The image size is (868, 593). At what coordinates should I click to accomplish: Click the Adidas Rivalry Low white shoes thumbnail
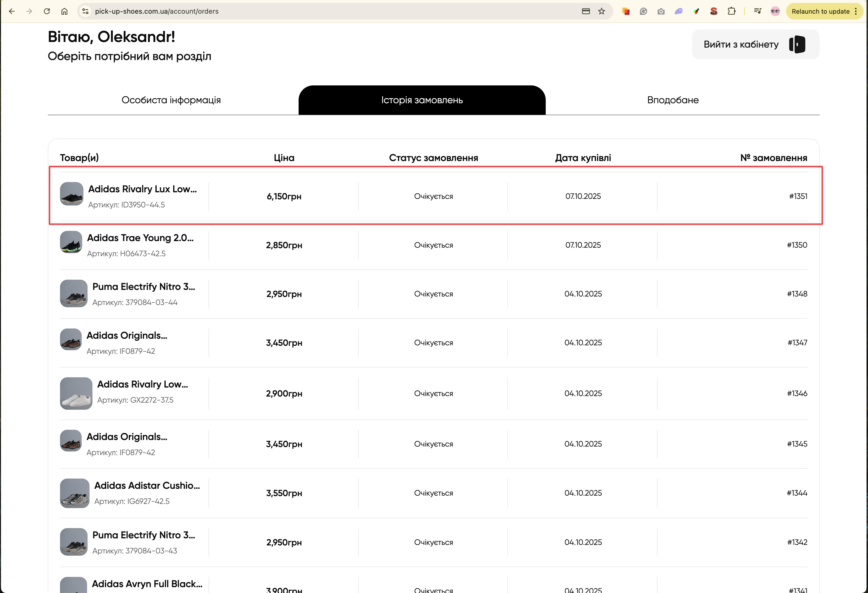(76, 393)
